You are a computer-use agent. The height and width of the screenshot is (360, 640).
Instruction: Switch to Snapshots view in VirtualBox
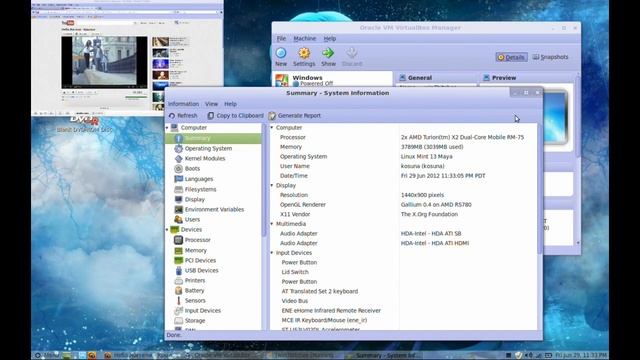point(550,57)
